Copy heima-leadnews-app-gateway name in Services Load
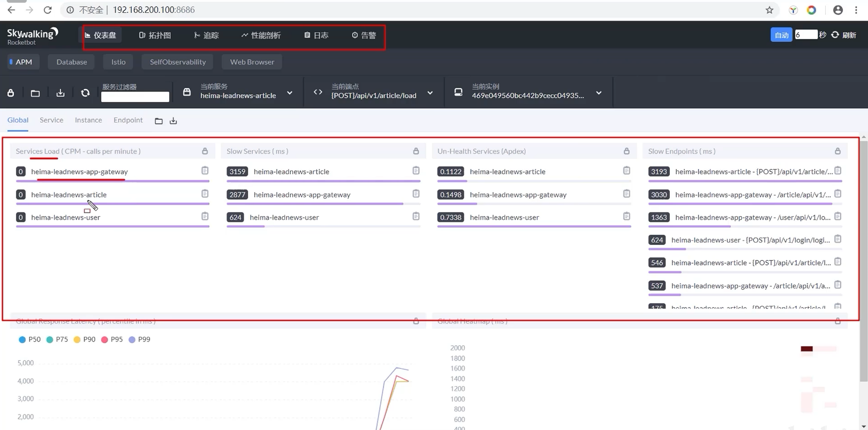 click(205, 171)
